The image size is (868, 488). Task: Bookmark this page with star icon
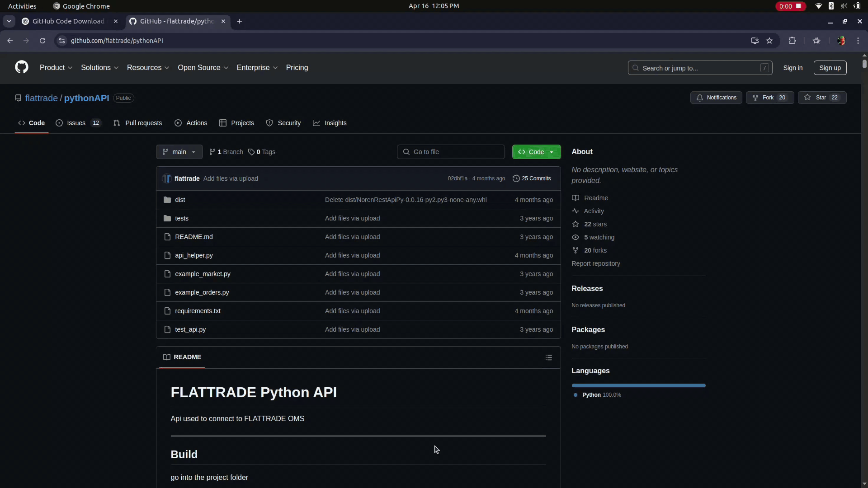click(769, 41)
